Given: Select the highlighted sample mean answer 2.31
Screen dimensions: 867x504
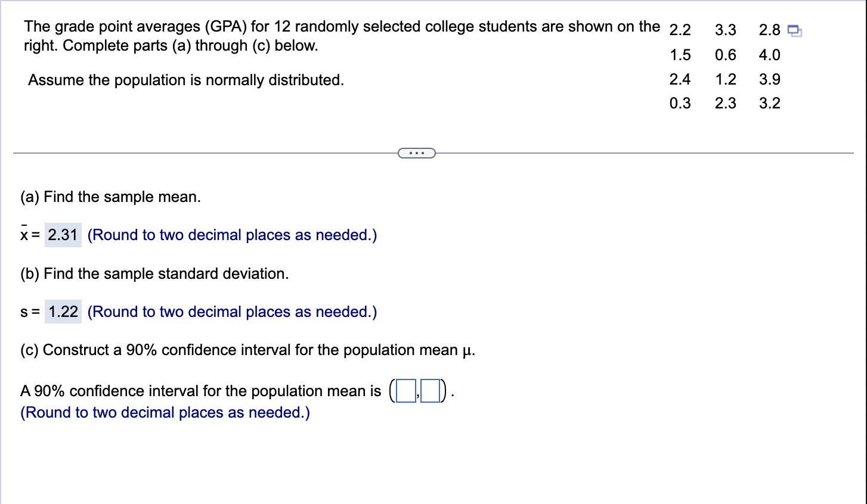Looking at the screenshot, I should point(62,235).
